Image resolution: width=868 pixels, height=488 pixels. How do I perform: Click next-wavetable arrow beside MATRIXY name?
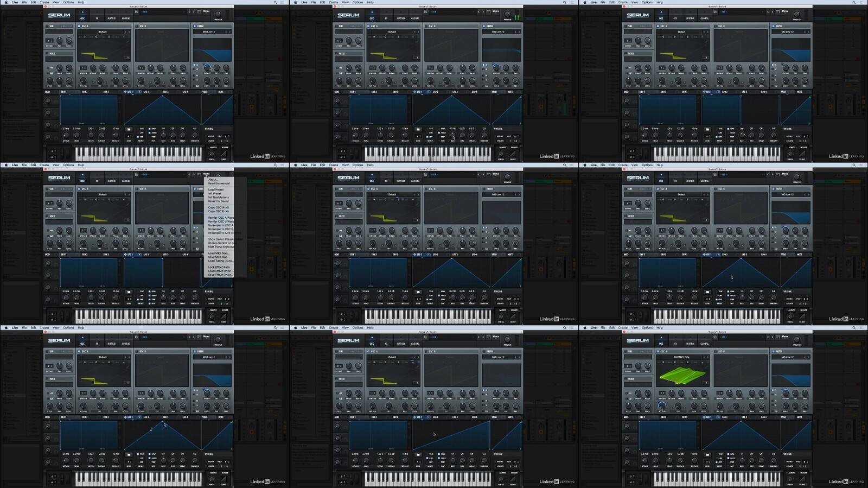point(708,357)
